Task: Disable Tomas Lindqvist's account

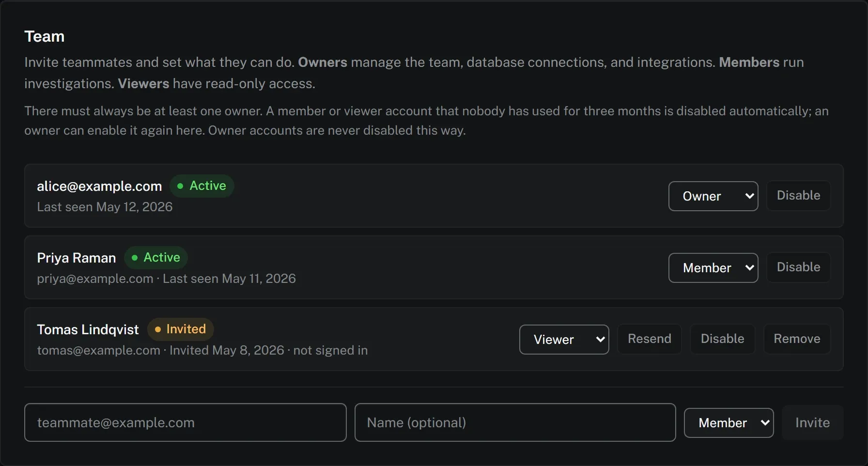Action: 722,339
